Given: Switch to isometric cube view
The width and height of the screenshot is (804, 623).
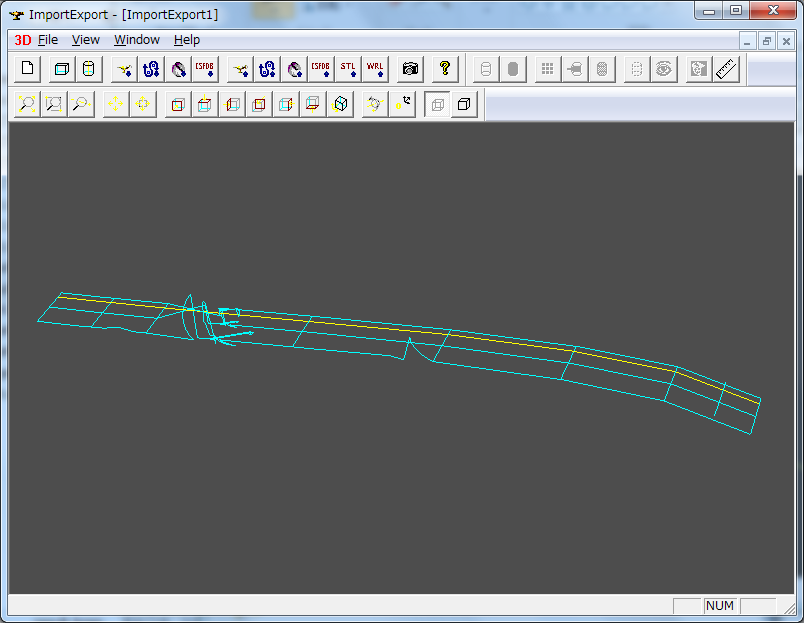Looking at the screenshot, I should tap(340, 104).
